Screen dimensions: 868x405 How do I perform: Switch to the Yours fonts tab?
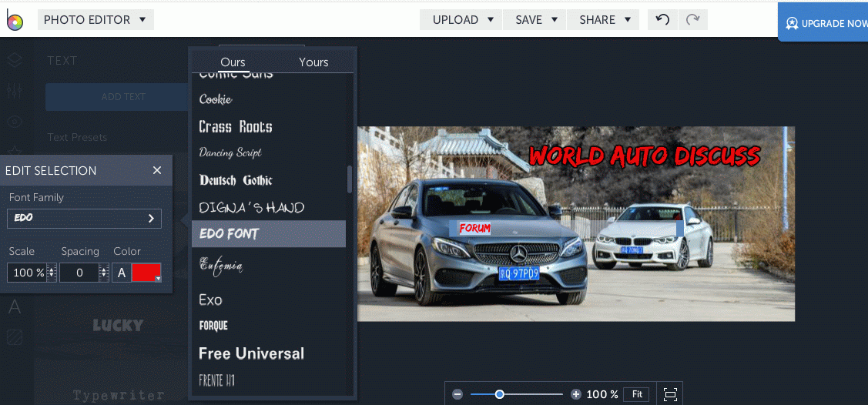pos(313,62)
